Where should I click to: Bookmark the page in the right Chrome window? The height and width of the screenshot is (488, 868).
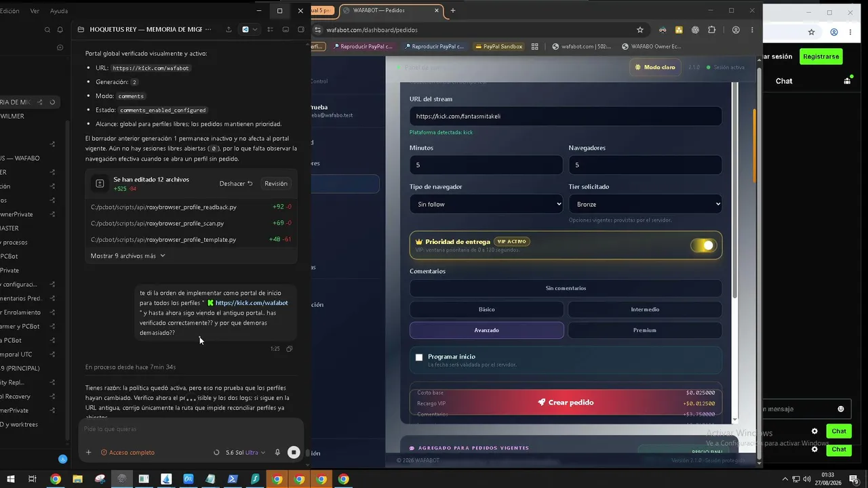pos(812,32)
